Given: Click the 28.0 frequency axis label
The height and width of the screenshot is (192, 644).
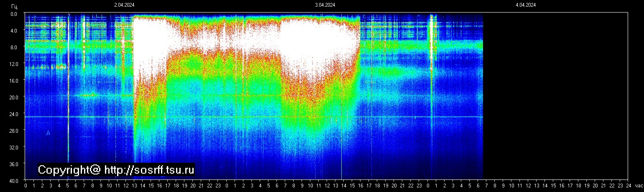Looking at the screenshot, I should [x=13, y=131].
